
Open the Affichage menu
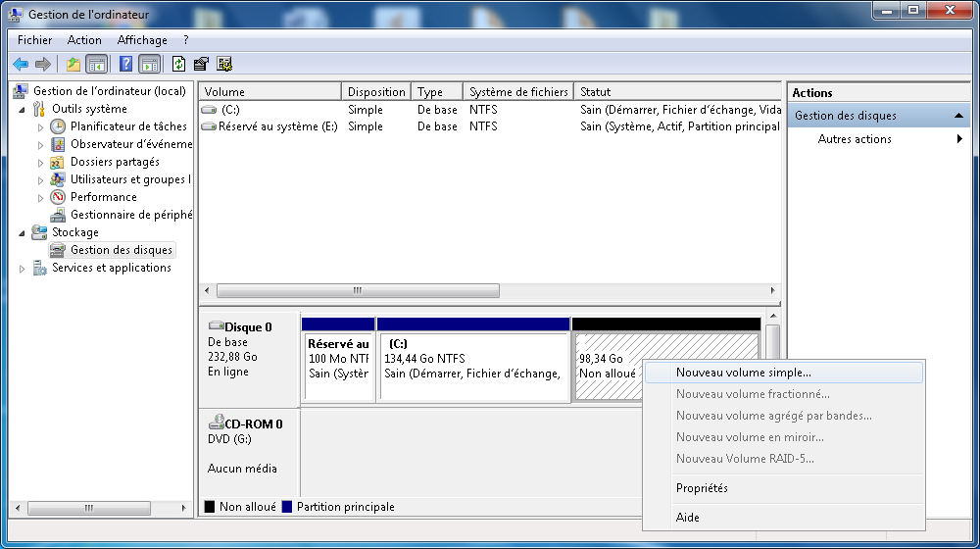[x=142, y=40]
